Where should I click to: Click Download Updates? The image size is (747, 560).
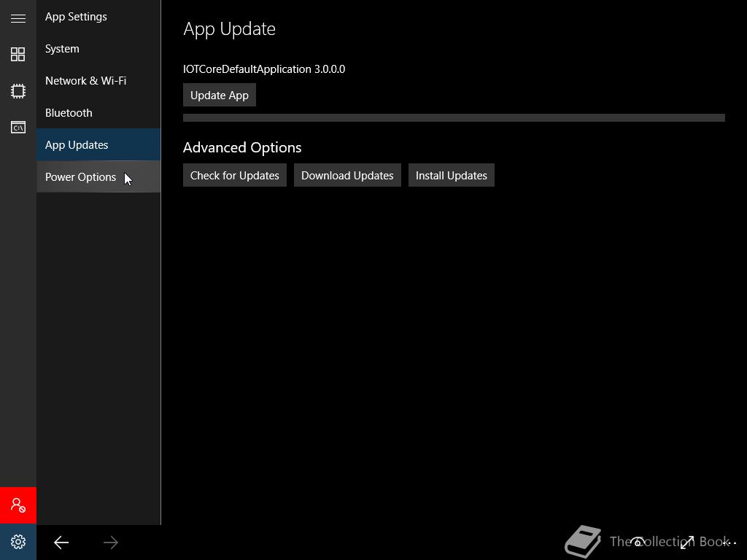tap(347, 175)
